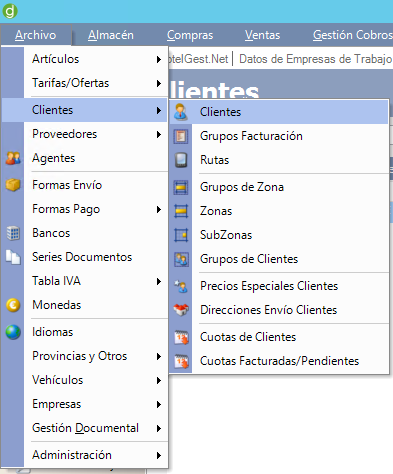Click Datos de Empresas de Trabajo tab

(x=315, y=59)
